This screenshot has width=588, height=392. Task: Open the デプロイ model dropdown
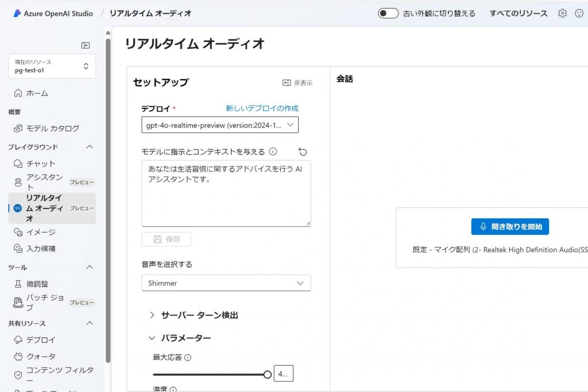[x=220, y=125]
